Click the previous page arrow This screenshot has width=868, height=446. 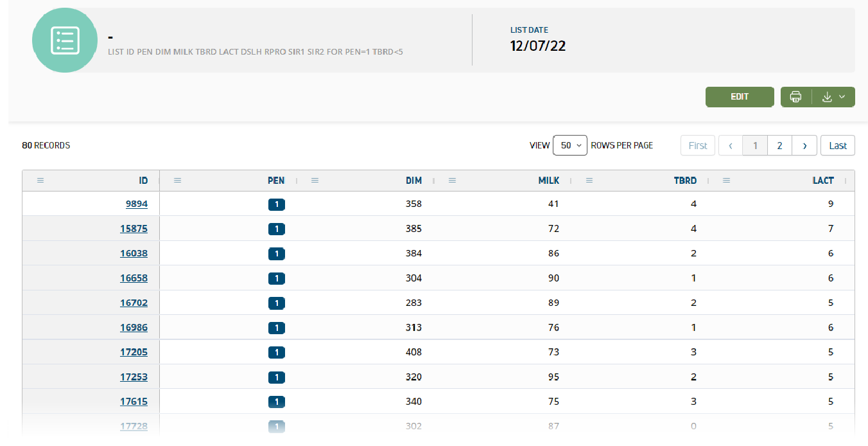(x=731, y=146)
